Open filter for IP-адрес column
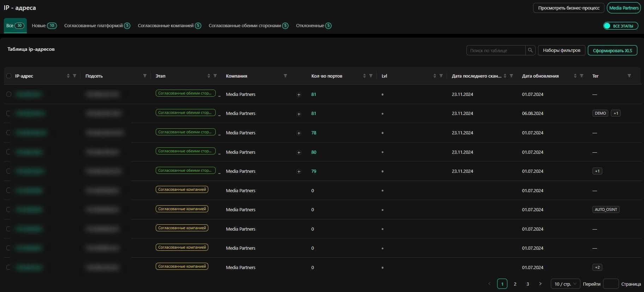The image size is (644, 292). [74, 76]
